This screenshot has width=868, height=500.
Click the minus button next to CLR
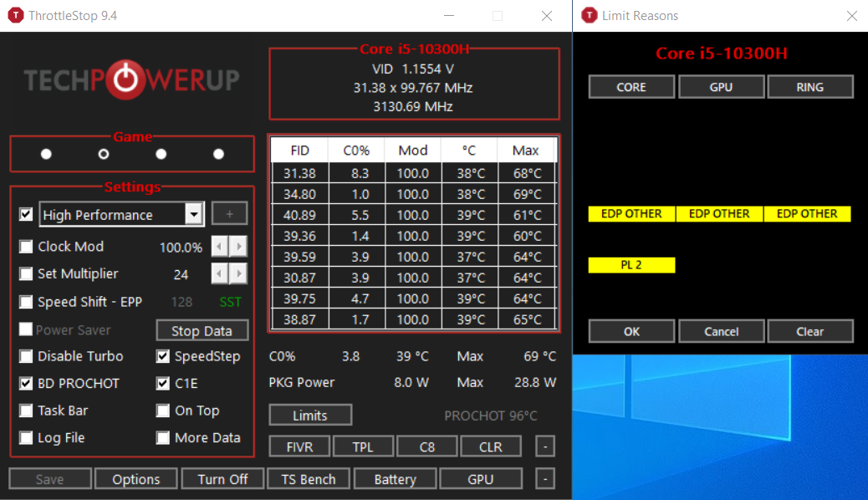click(545, 446)
